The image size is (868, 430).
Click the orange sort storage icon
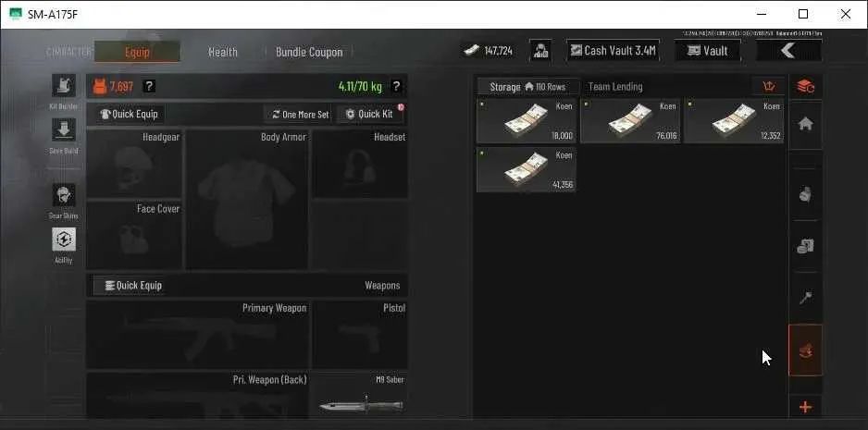pos(768,86)
